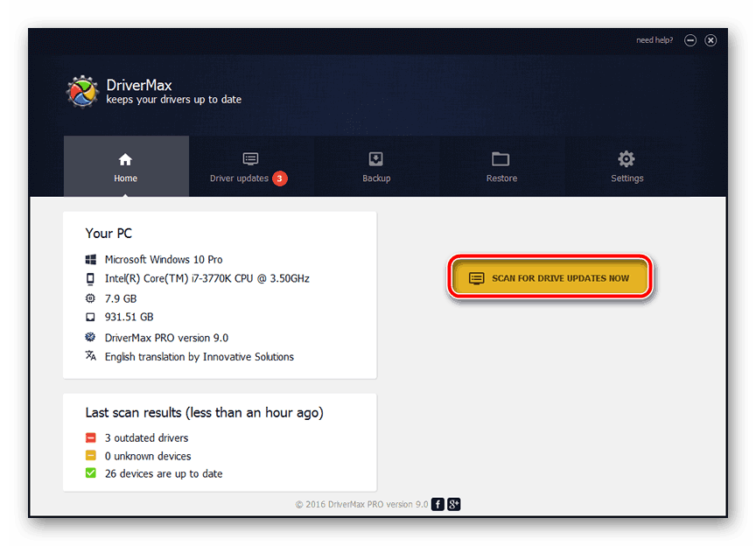Select '3 outdated drivers' text
The width and height of the screenshot is (756, 546).
coord(147,438)
